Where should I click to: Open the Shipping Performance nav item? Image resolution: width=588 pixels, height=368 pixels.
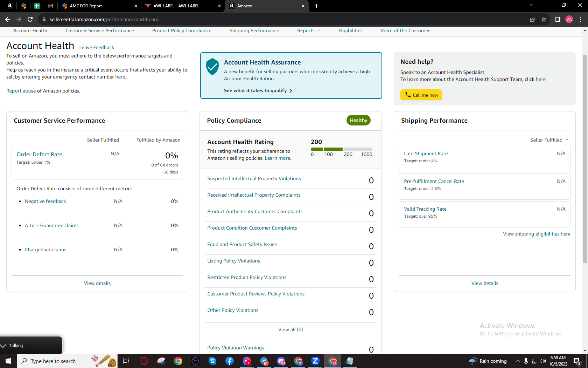pos(254,30)
